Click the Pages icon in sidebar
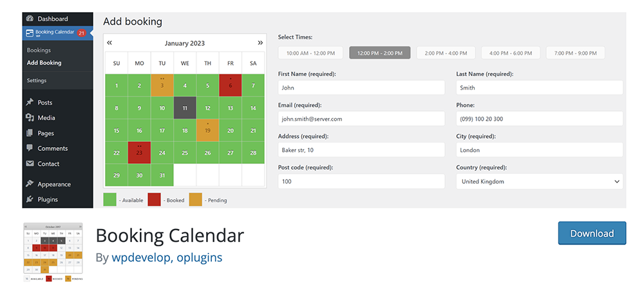Viewport: 644px width, 287px height. click(30, 134)
